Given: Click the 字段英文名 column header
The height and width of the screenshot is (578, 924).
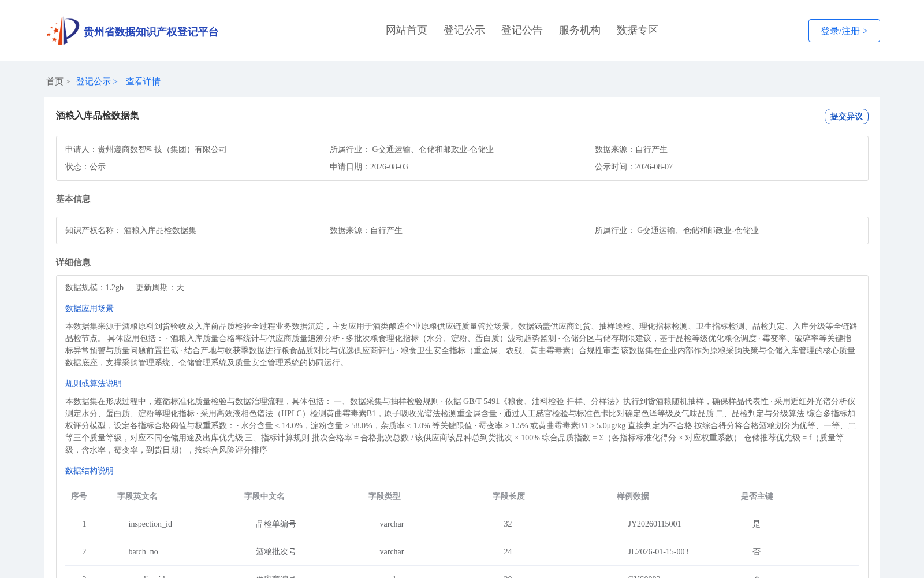Looking at the screenshot, I should point(137,496).
